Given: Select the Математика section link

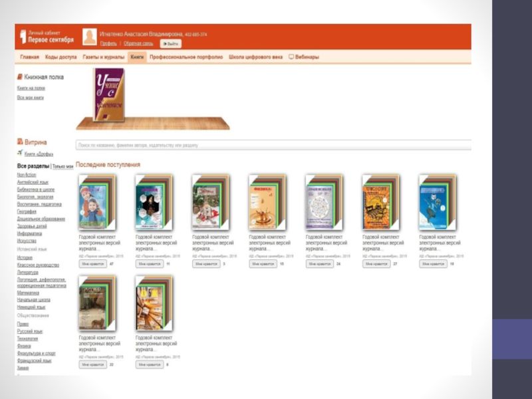Looking at the screenshot, I should (x=28, y=293).
